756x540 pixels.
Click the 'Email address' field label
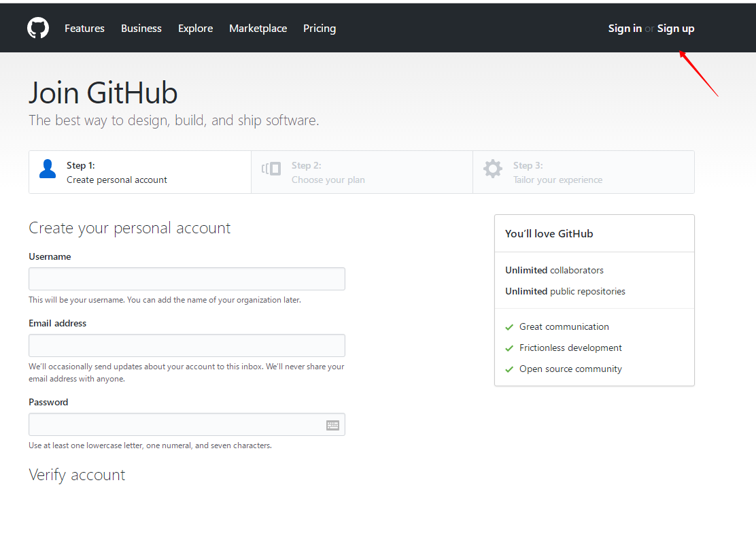coord(57,323)
